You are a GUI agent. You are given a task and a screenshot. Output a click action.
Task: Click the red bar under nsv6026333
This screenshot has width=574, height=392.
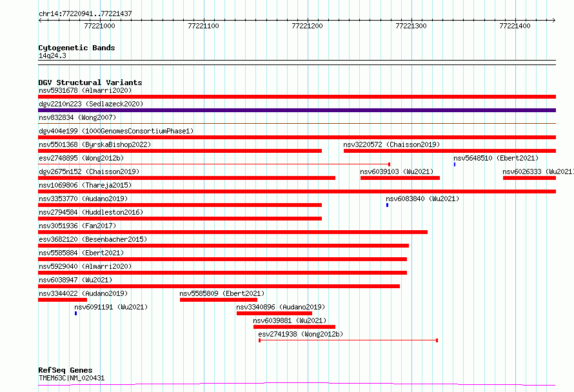pyautogui.click(x=529, y=178)
